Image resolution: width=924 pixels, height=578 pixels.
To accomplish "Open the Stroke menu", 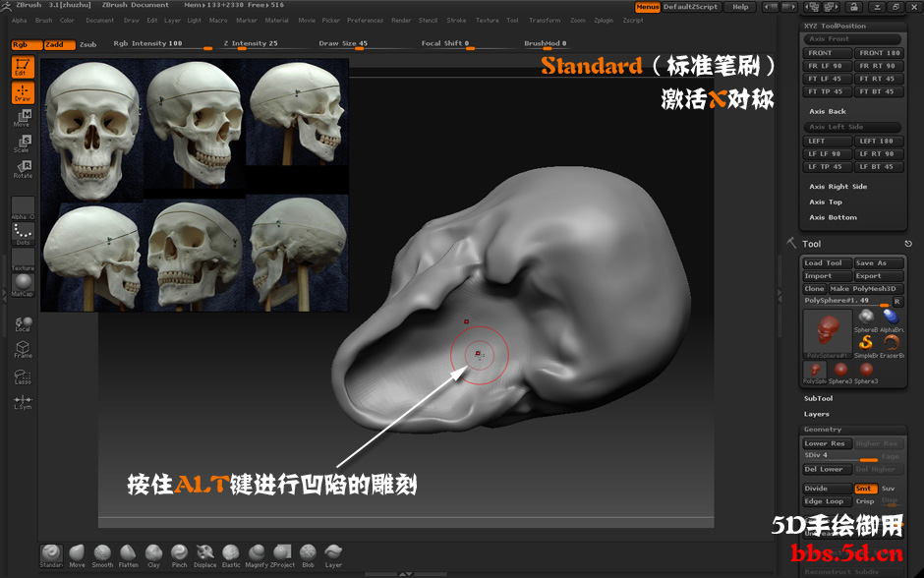I will pos(457,21).
